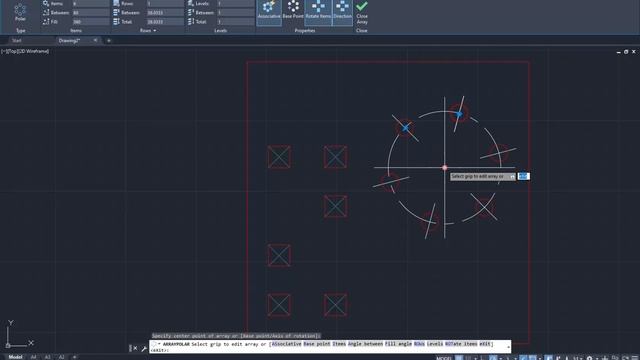Edit the Items count field
The image size is (640, 360).
pyautogui.click(x=91, y=4)
